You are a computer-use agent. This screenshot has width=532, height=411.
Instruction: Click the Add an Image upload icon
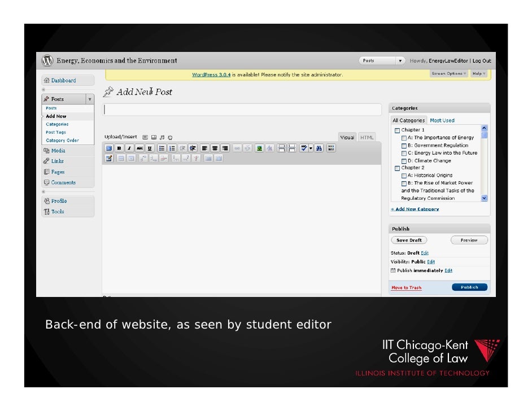(x=145, y=137)
